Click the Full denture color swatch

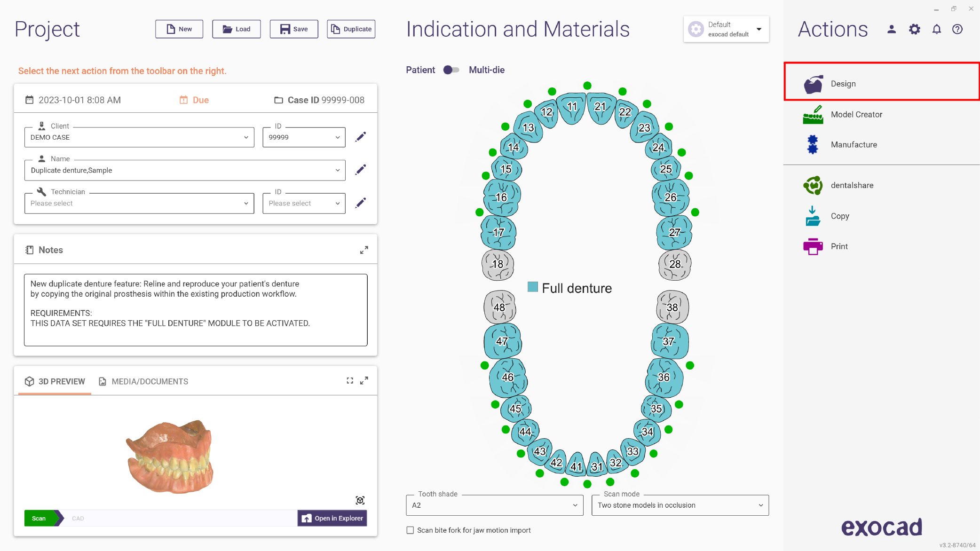pos(533,287)
